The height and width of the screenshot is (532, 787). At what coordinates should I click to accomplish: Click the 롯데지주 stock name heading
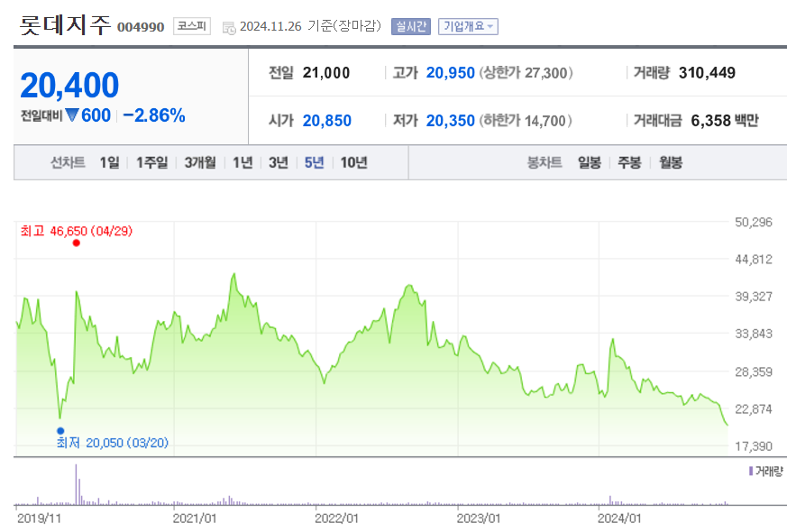(x=65, y=25)
